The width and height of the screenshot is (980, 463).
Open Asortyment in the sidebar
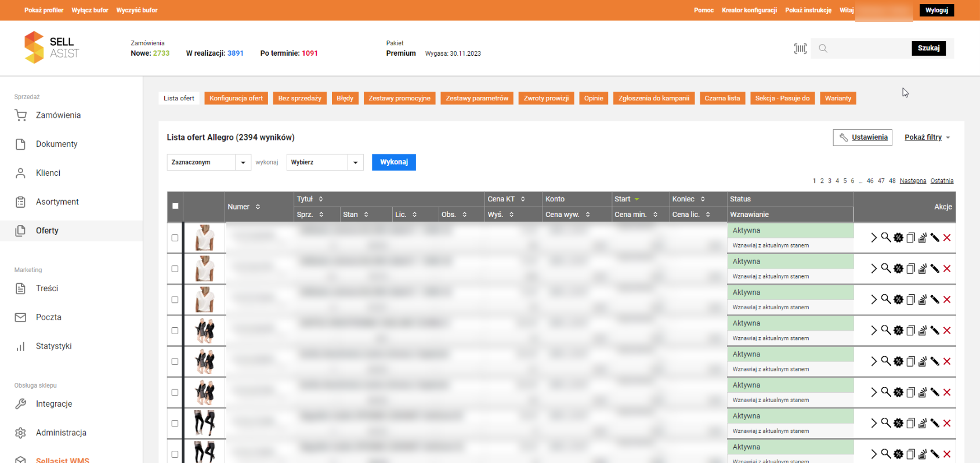tap(57, 202)
